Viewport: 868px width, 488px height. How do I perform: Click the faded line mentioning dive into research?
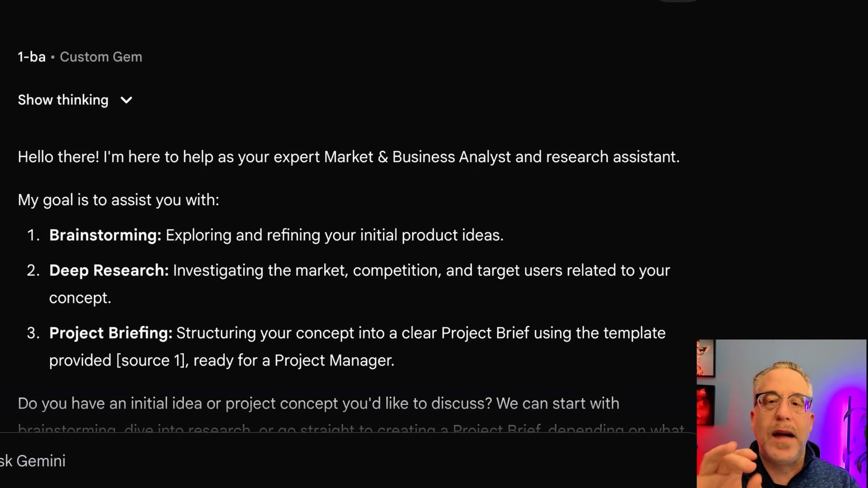187,429
